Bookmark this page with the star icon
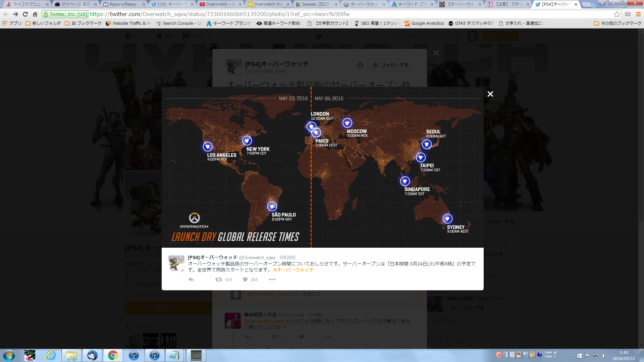The width and height of the screenshot is (644, 362). (x=617, y=14)
